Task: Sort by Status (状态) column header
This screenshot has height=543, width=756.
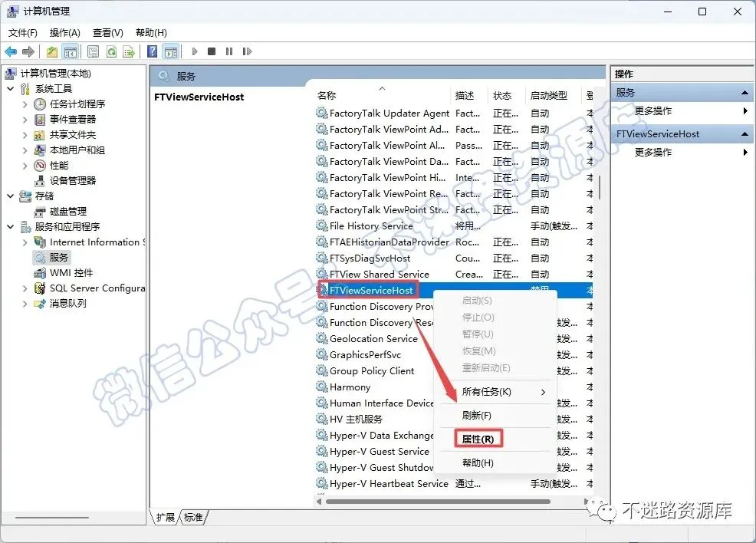Action: click(x=506, y=95)
